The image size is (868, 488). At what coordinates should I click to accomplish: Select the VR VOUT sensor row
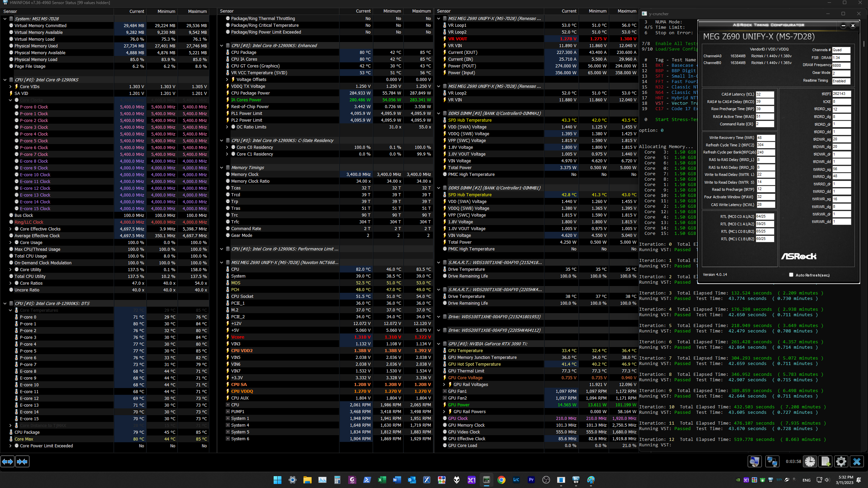(536, 39)
